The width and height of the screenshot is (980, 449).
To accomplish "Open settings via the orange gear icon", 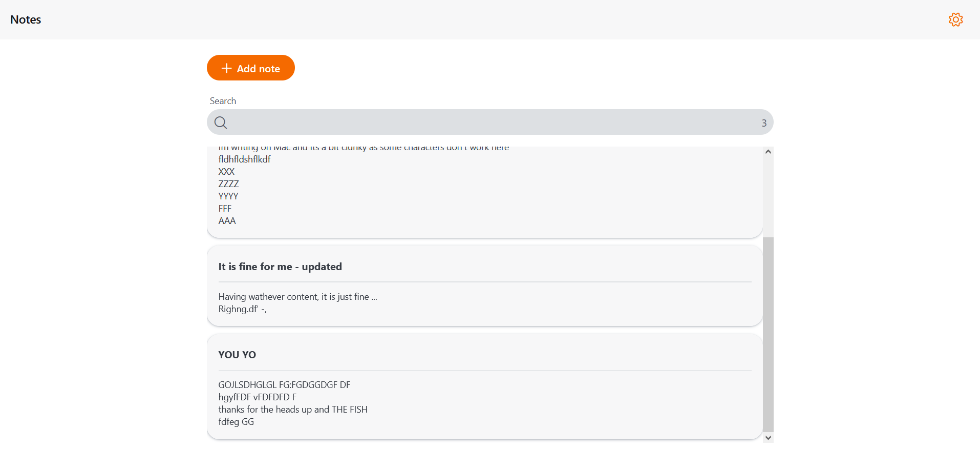I will pos(955,19).
